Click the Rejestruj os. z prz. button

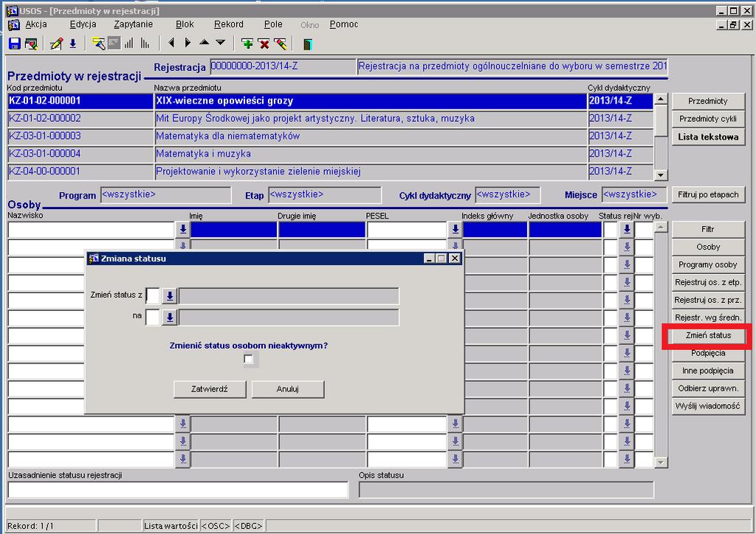tap(708, 300)
